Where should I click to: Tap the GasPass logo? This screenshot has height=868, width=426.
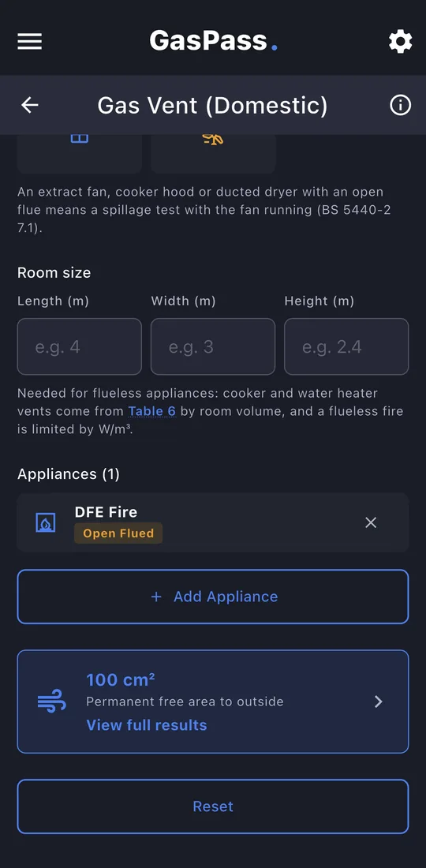[x=213, y=41]
